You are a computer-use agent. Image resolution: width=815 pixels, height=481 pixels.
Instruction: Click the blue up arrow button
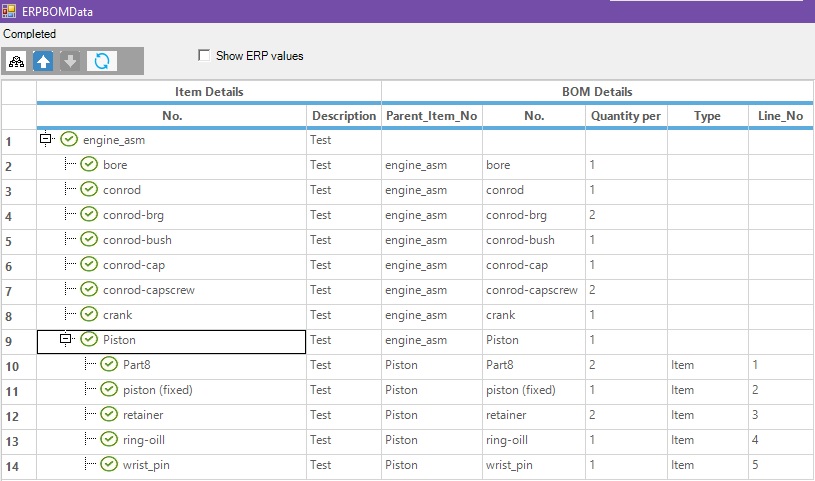[43, 61]
